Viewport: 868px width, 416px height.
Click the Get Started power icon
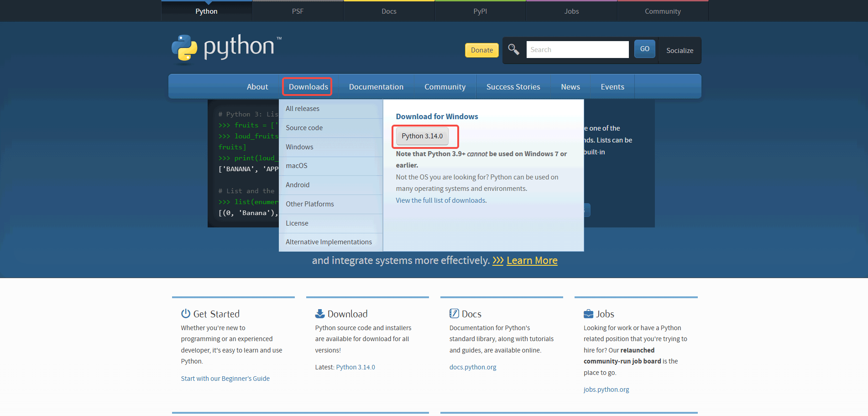[185, 314]
